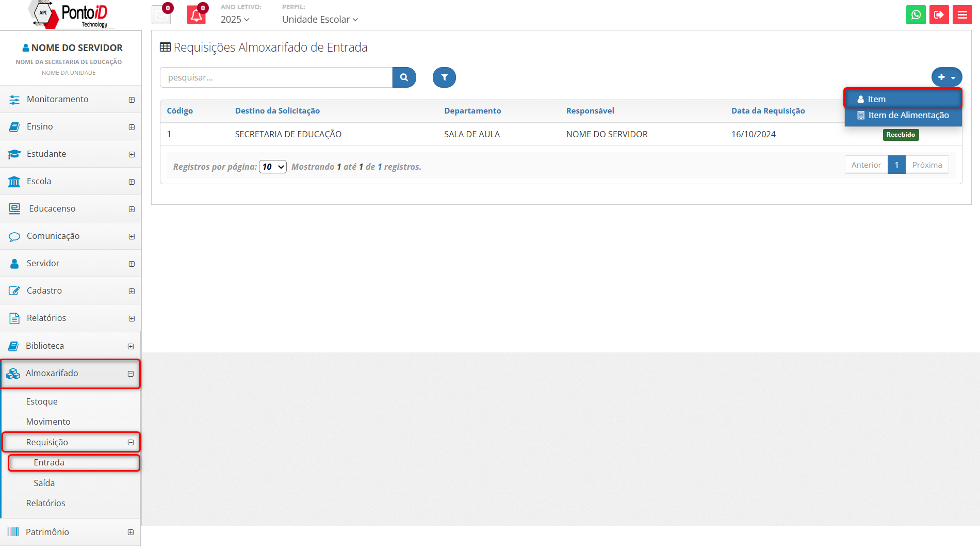Expand the Patrimônio menu section
Screen dimensions: 980x549
[130, 532]
